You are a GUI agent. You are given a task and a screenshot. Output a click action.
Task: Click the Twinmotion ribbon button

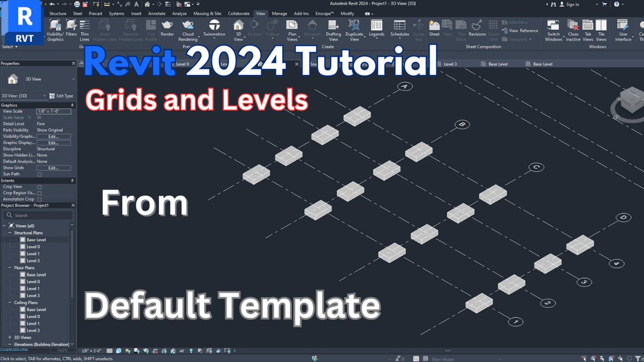click(x=214, y=27)
